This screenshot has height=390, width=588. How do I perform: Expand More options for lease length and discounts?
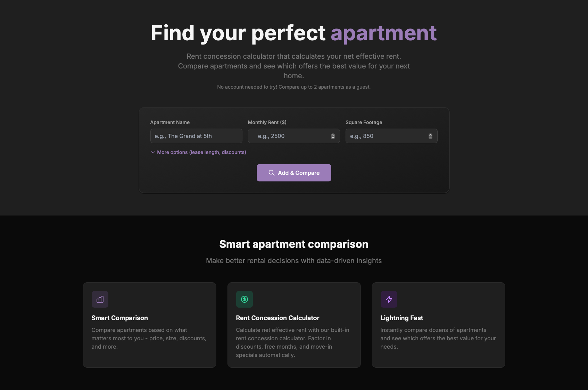point(201,152)
